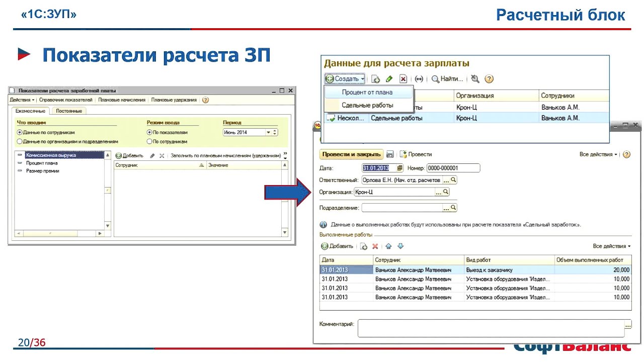This screenshot has height=362, width=644.
Task: Select the highlighted Сдельные работы row
Action: click(x=466, y=118)
